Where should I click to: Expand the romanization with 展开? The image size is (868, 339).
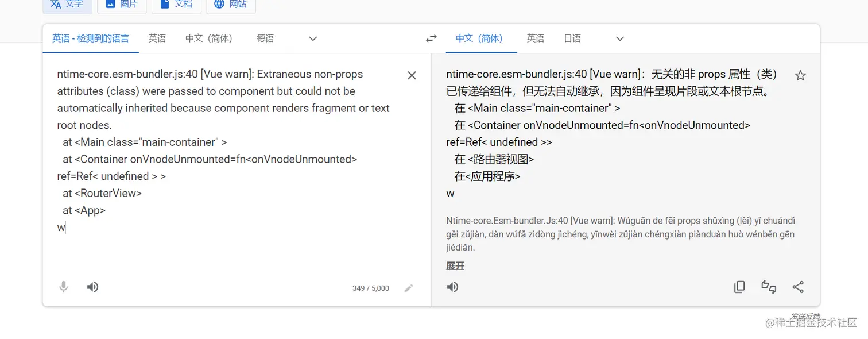[x=455, y=266]
